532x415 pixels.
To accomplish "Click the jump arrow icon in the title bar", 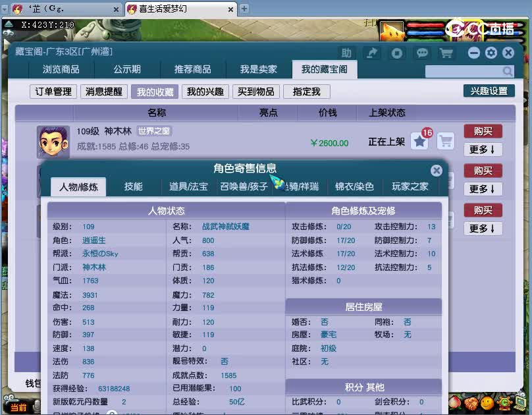I will point(373,53).
